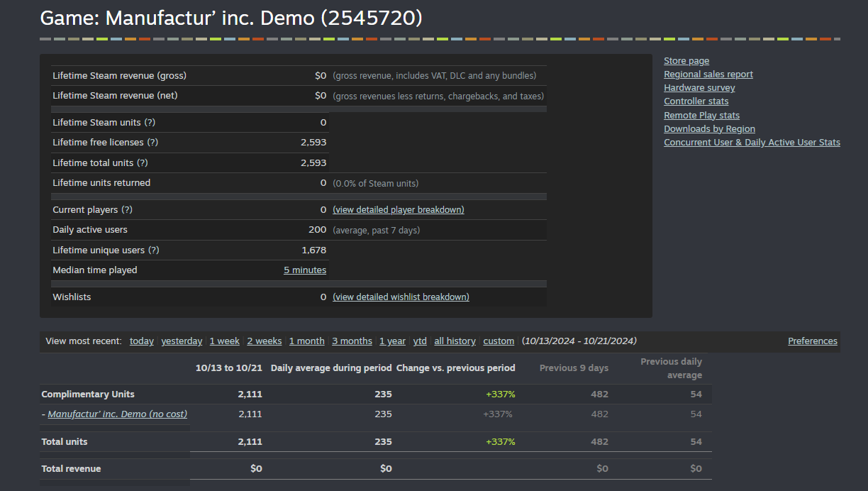The width and height of the screenshot is (868, 491).
Task: Select the 1 month time range
Action: pyautogui.click(x=307, y=341)
